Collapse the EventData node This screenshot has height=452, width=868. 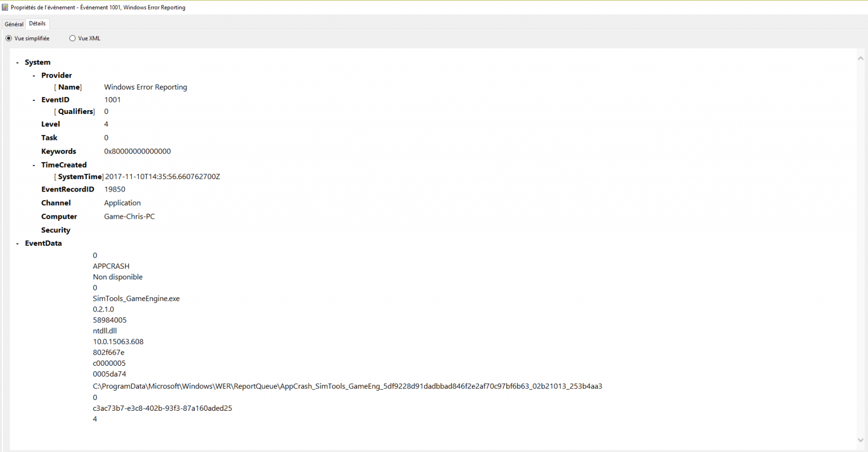17,244
